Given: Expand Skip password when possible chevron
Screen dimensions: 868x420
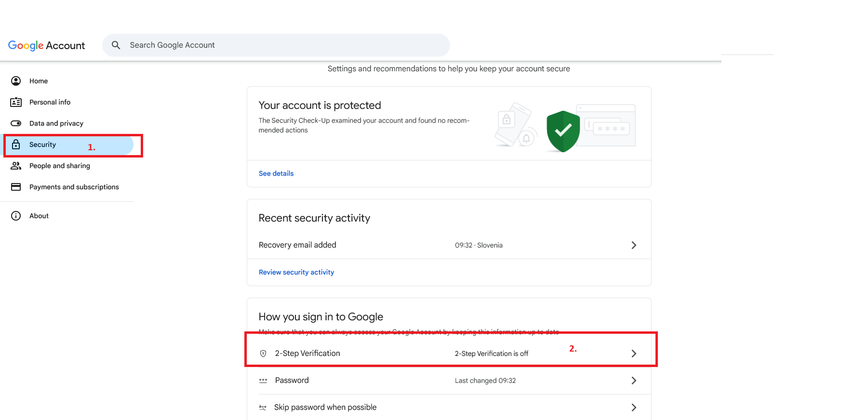Looking at the screenshot, I should [x=634, y=407].
